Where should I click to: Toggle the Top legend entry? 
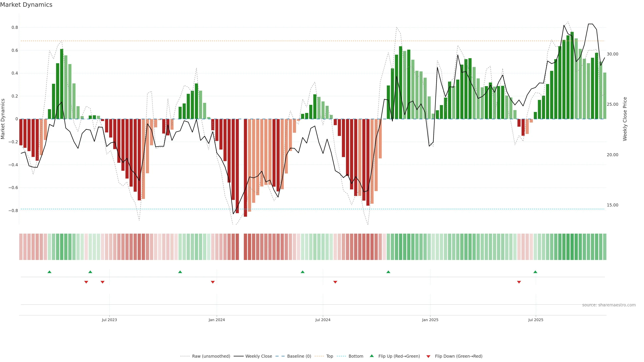(x=330, y=356)
